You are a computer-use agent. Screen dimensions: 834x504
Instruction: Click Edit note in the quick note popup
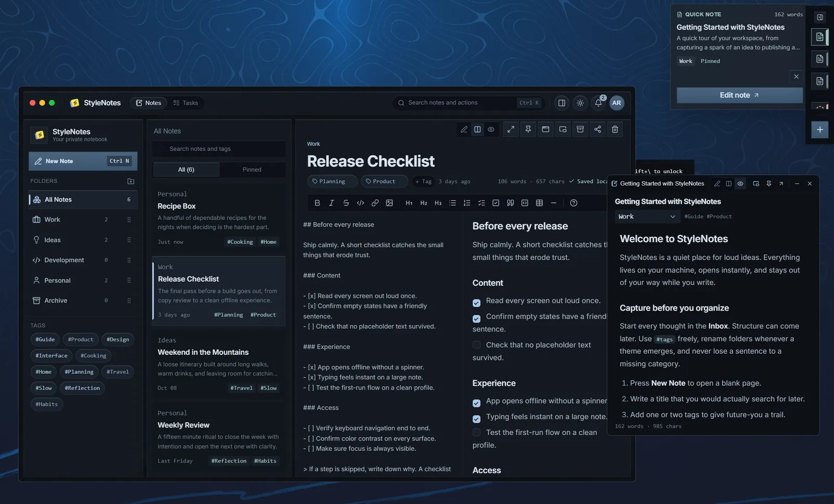coord(740,95)
